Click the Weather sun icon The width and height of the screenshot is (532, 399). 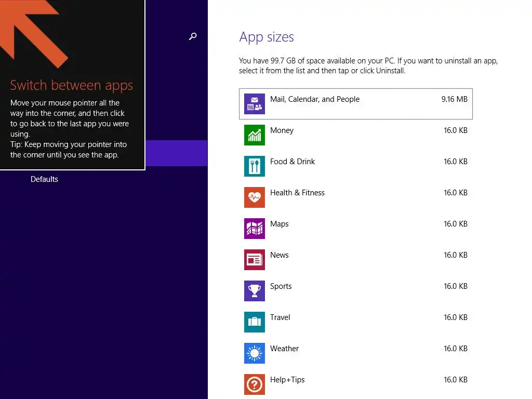[x=255, y=353]
